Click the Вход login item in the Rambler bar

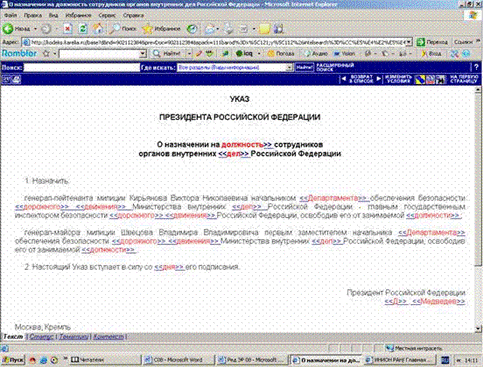431,53
